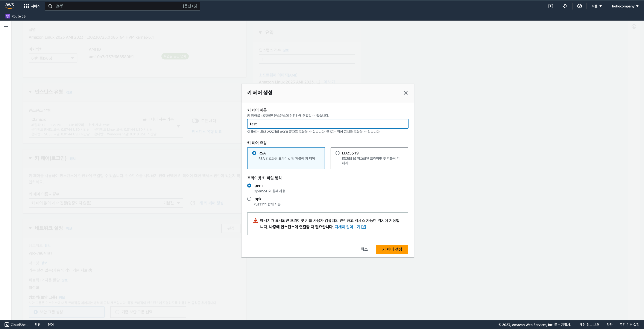The height and width of the screenshot is (329, 644).
Task: Expand the hohocompany account menu
Action: (625, 6)
